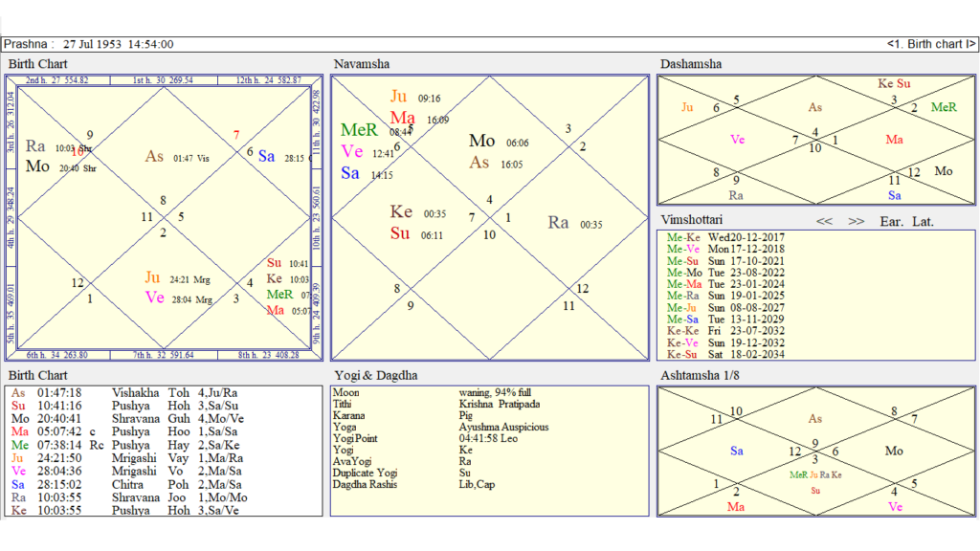This screenshot has width=980, height=551.
Task: Click 'Ra 00:35' in the Navamsha chart
Action: tap(575, 223)
